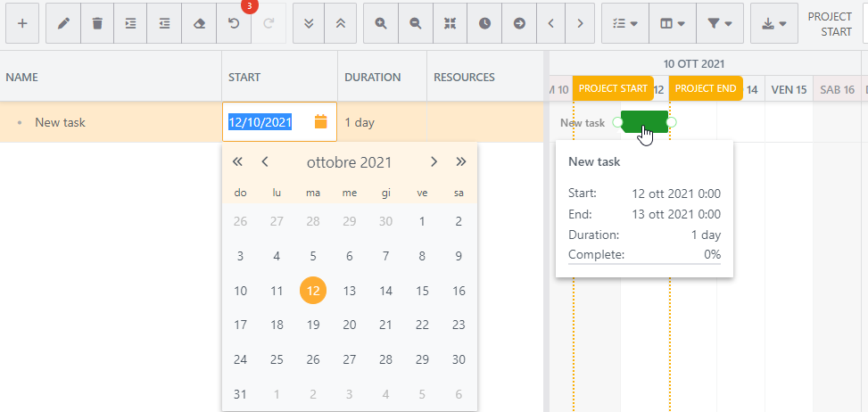Click the pencil edit task icon
Image resolution: width=868 pixels, height=412 pixels.
point(63,23)
